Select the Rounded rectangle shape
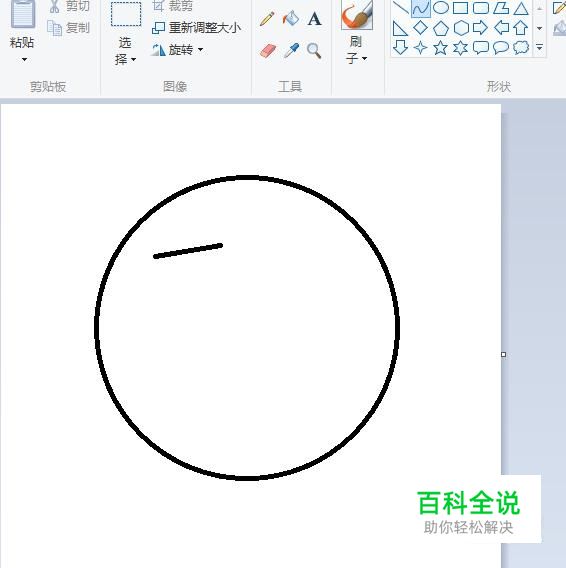566x568 pixels. click(x=481, y=8)
